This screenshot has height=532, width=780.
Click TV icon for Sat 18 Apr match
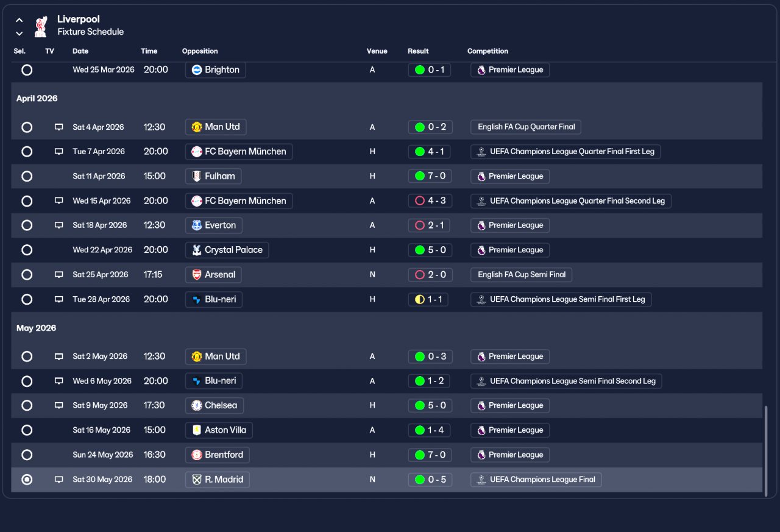coord(59,225)
